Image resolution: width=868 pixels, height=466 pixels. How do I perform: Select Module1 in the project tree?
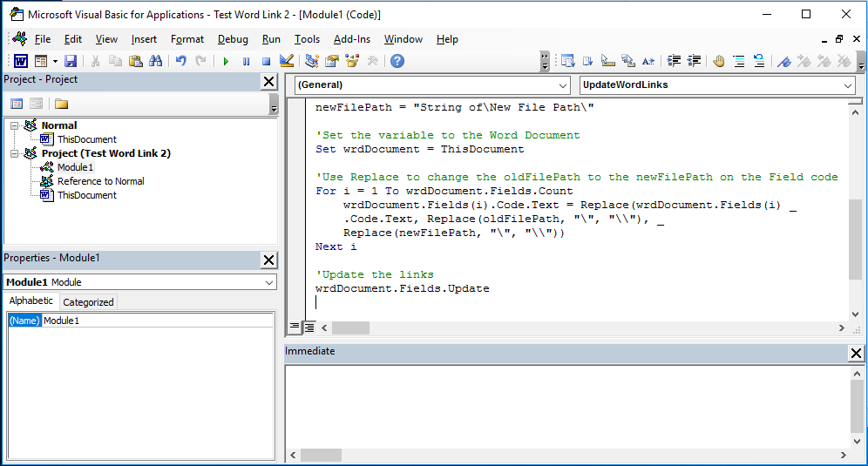(75, 167)
